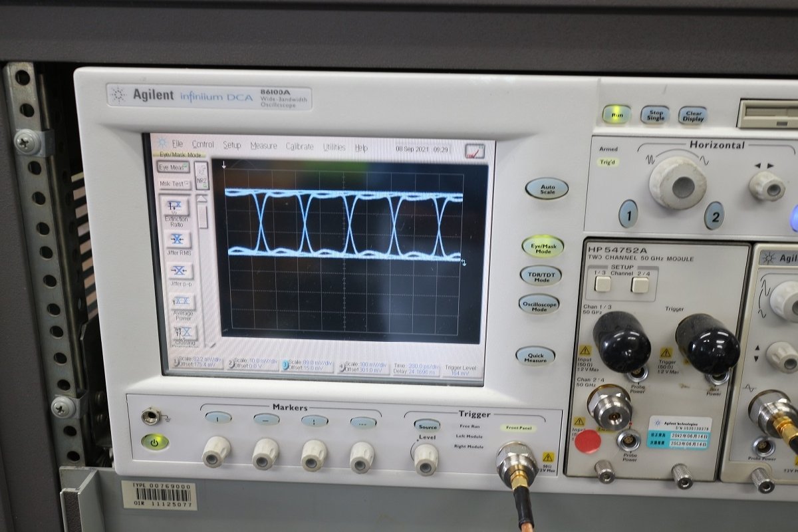Click the red cap on Chan 2/4 input

coord(588,441)
